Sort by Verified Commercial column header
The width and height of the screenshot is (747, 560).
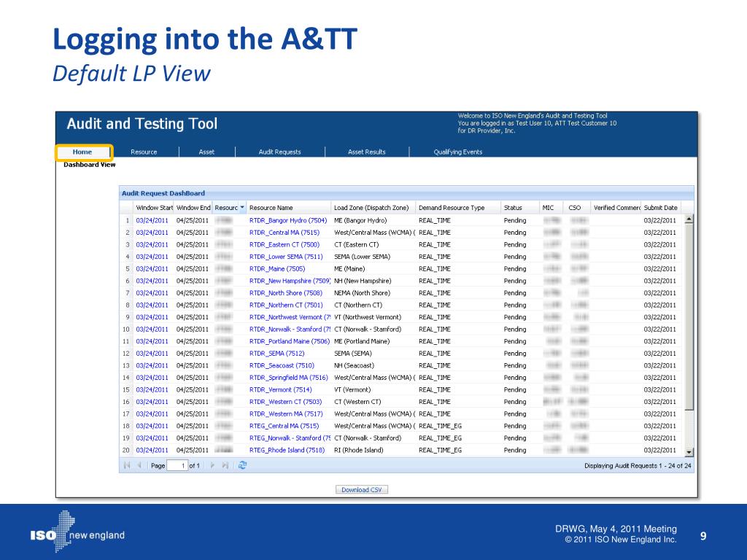(x=616, y=208)
